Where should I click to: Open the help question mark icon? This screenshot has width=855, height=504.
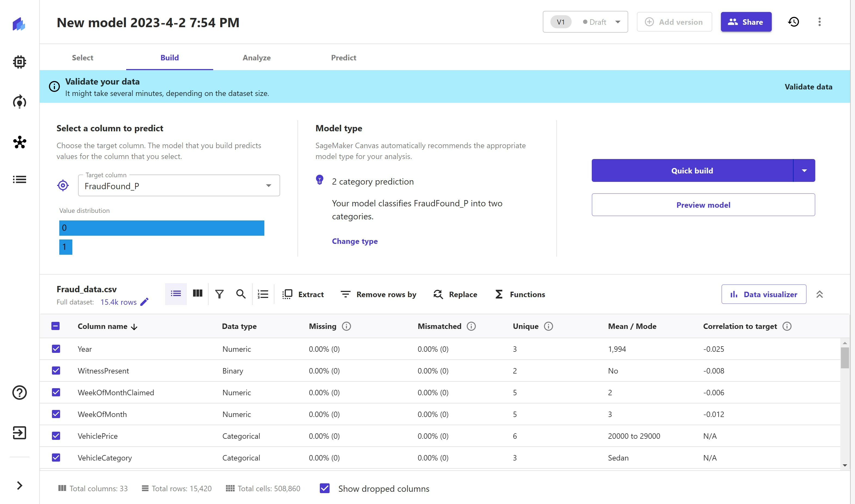pos(19,393)
